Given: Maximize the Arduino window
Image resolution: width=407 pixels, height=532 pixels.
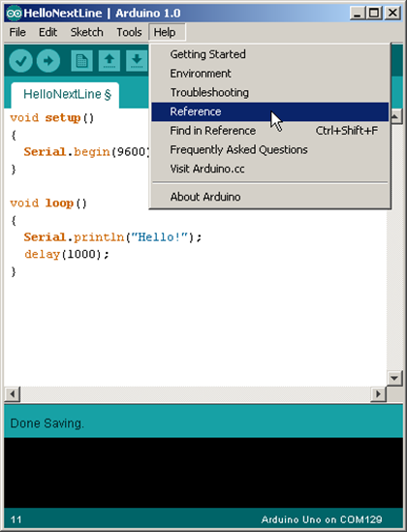Looking at the screenshot, I should tap(374, 14).
